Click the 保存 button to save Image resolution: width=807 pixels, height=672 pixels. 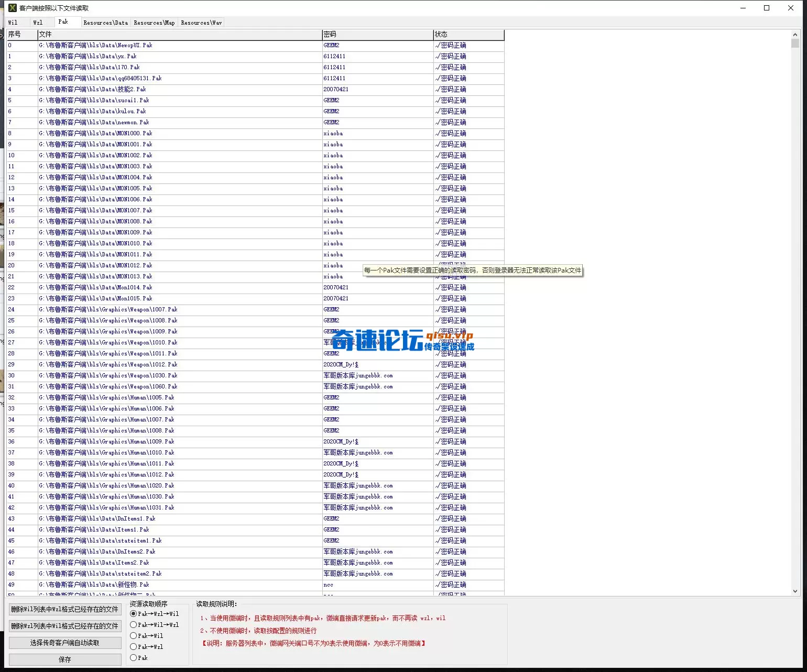point(64,659)
